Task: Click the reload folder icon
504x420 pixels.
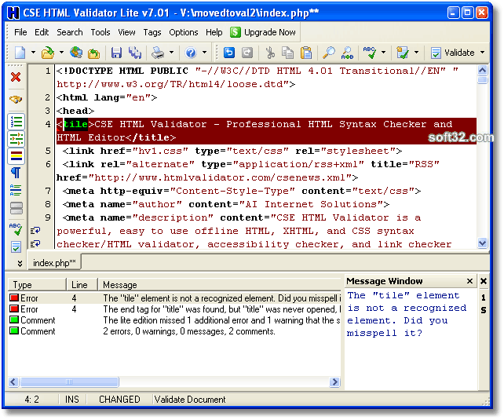Action: pyautogui.click(x=94, y=53)
